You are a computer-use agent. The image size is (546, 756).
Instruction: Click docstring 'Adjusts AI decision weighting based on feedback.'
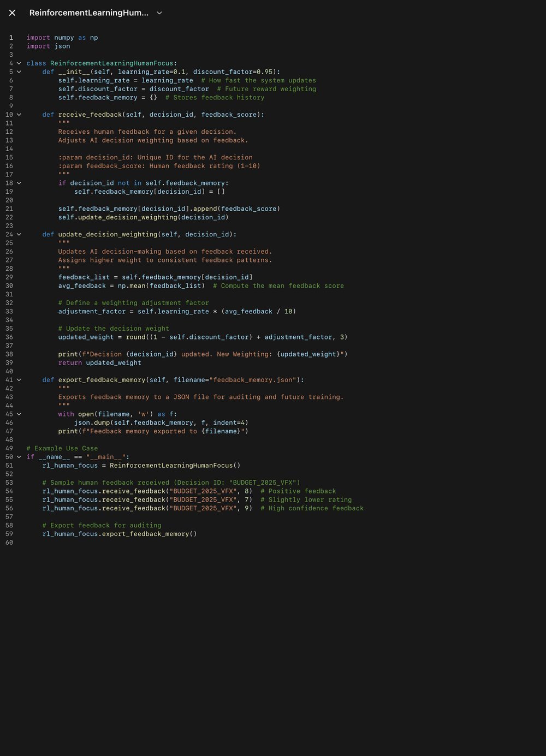click(x=153, y=140)
